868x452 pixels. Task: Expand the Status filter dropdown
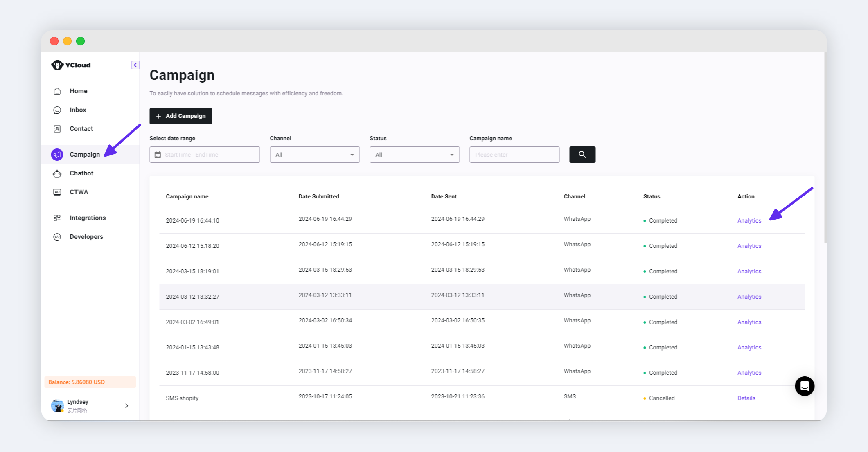coord(414,155)
